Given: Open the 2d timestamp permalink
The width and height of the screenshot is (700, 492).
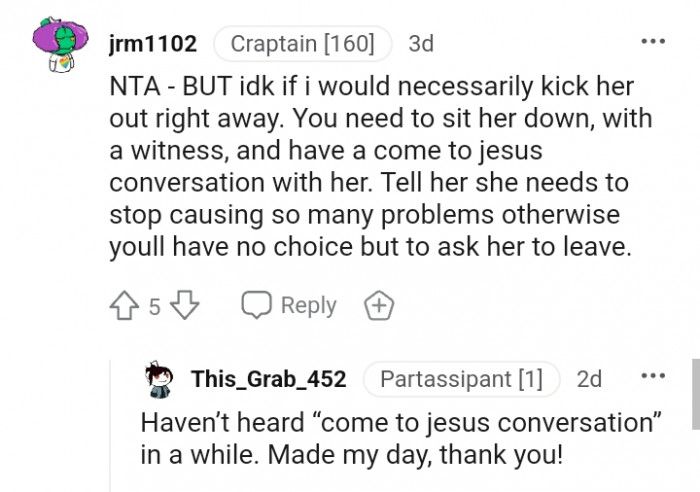Looking at the screenshot, I should click(590, 379).
